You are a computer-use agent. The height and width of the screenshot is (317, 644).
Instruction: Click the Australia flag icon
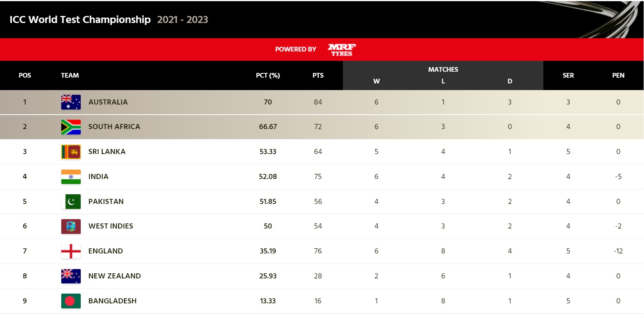click(71, 102)
